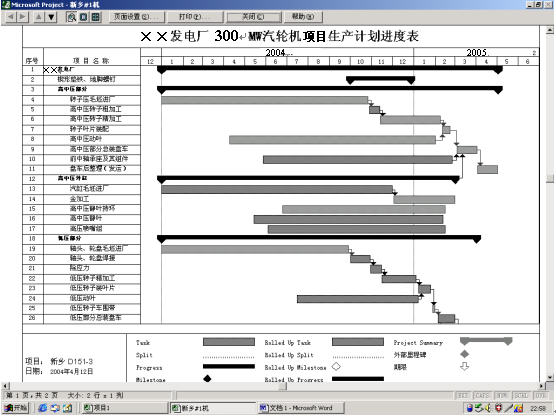Click vertical scrollbar down arrow

(550, 377)
